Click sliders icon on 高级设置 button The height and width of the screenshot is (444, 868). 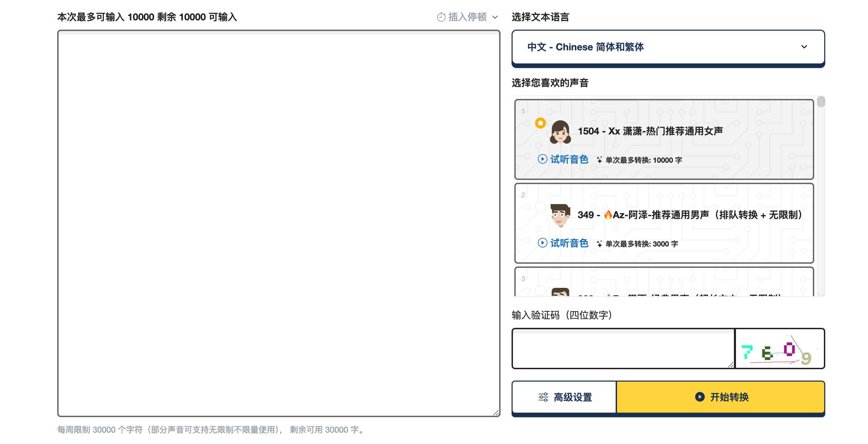pos(543,397)
